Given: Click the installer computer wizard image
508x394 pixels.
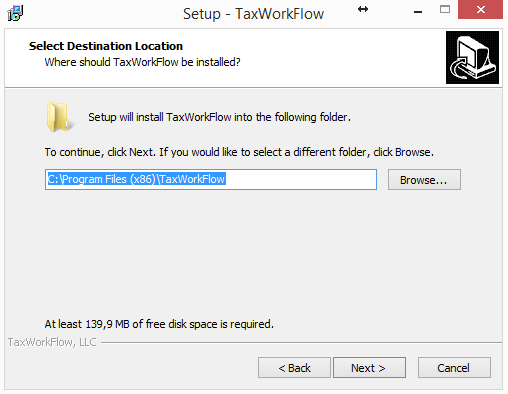Looking at the screenshot, I should pyautogui.click(x=472, y=57).
